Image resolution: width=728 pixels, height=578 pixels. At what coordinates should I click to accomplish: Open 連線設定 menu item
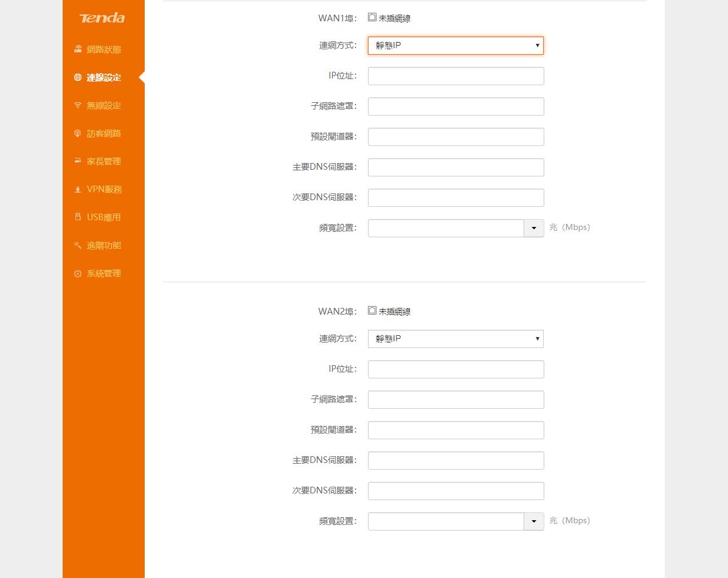tap(103, 78)
